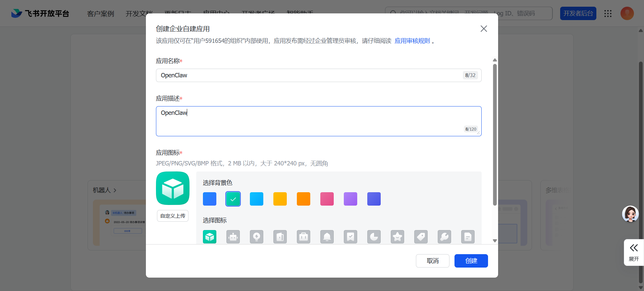
Task: Pick the star app icon
Action: (397, 237)
